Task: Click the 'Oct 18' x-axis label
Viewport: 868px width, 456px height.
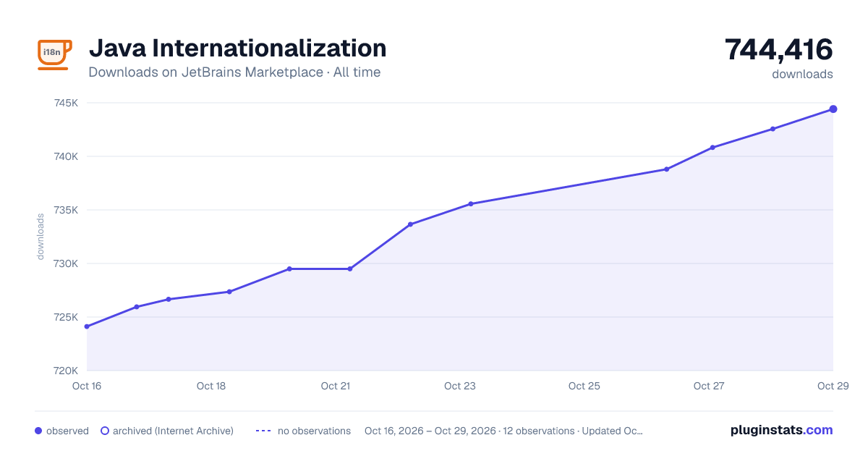Action: pyautogui.click(x=211, y=386)
